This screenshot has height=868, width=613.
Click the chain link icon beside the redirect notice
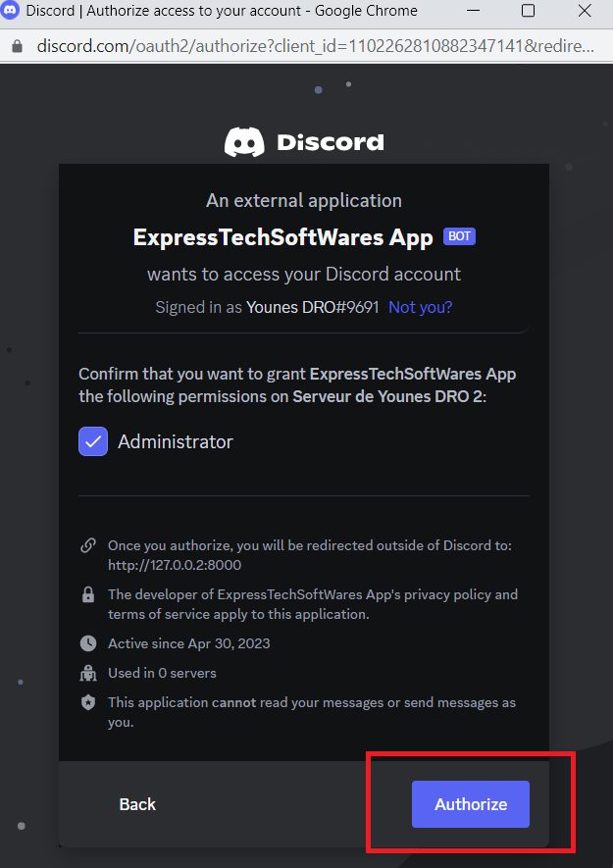pos(88,545)
